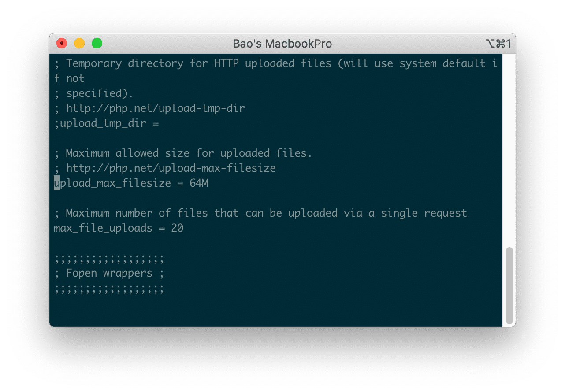Open the php.net/upload-tmp-dir URL
The width and height of the screenshot is (565, 392).
pyautogui.click(x=155, y=108)
